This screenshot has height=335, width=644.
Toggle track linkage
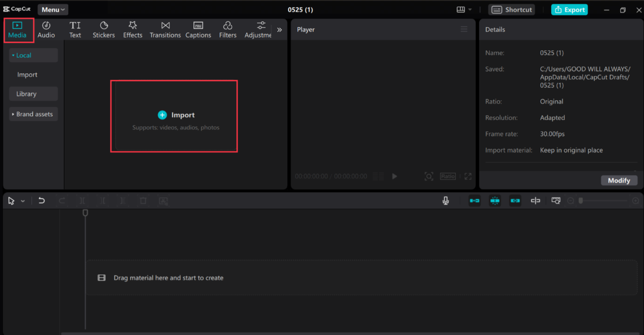[x=515, y=201]
